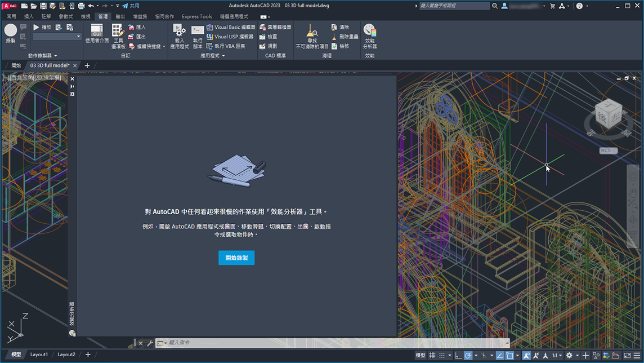Open the 1:1 annotation scale dropdown
Image resolution: width=644 pixels, height=363 pixels.
(x=557, y=355)
